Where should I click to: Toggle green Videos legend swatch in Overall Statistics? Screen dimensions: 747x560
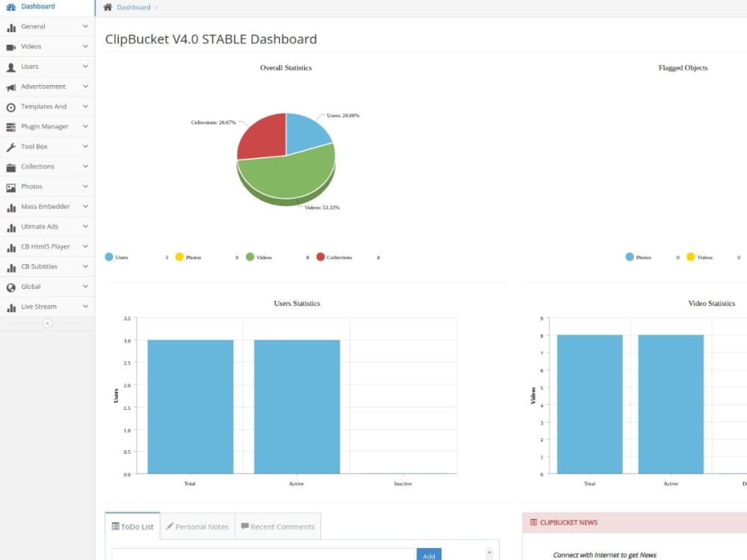(x=250, y=257)
